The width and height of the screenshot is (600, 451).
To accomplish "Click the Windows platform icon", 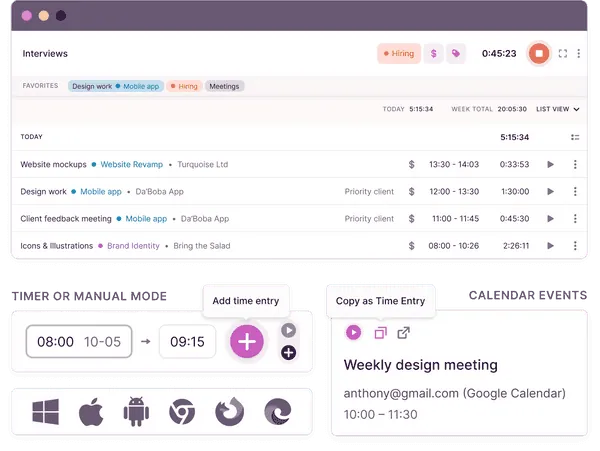I will pyautogui.click(x=46, y=412).
